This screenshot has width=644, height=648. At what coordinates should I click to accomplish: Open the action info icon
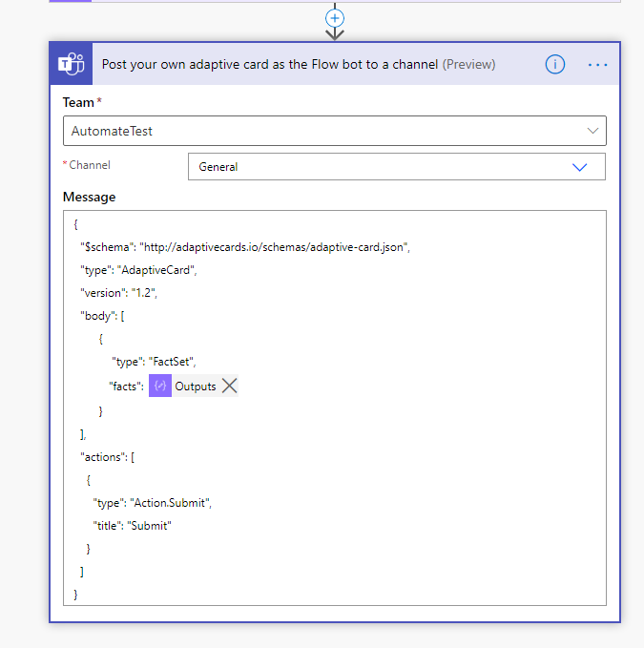554,65
